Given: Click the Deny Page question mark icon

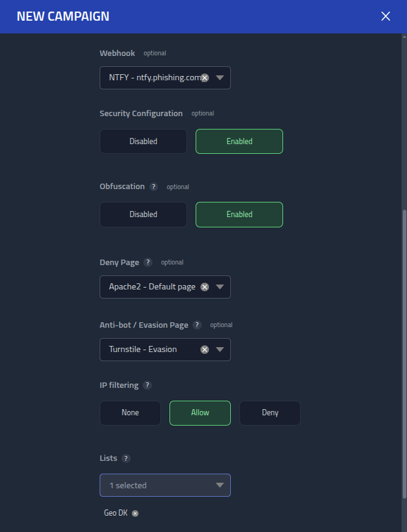Looking at the screenshot, I should click(147, 262).
